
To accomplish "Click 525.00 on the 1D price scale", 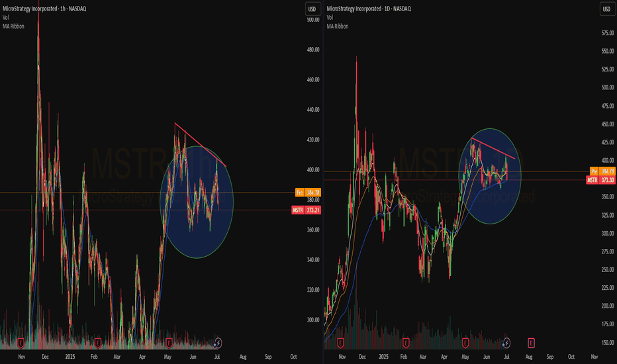I will [608, 69].
